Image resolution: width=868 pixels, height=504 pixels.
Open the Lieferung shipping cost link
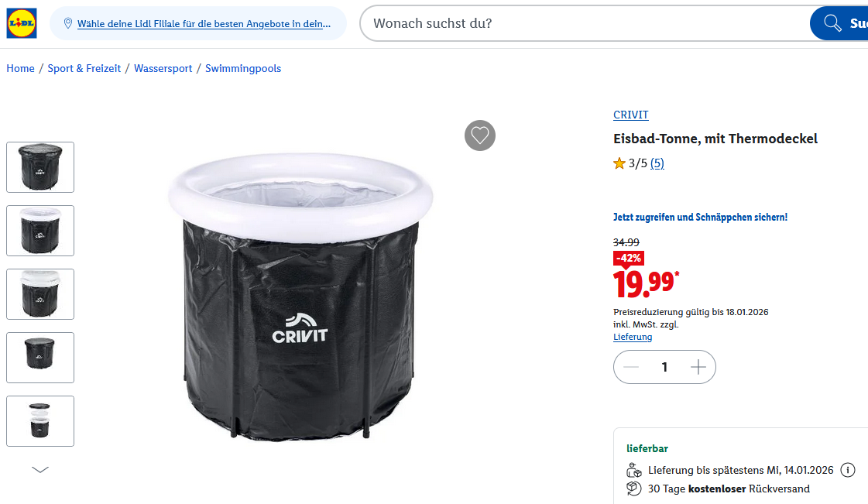[633, 337]
